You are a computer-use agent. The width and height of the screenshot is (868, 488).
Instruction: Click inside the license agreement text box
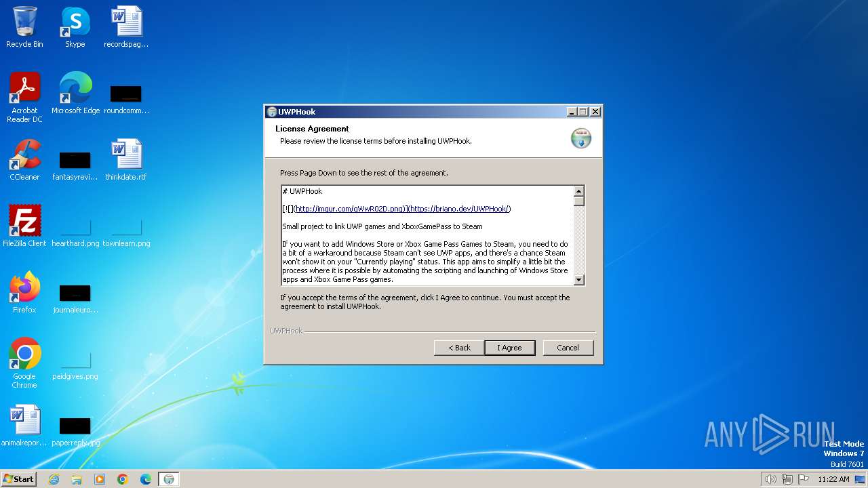pos(427,235)
